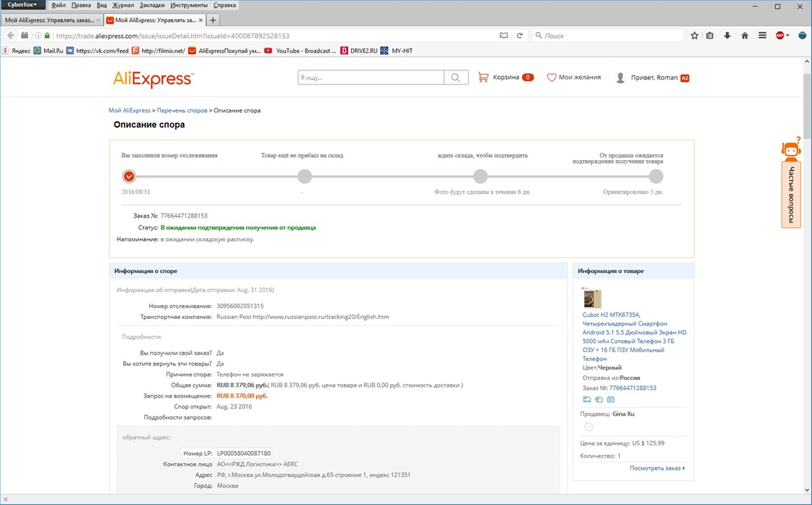Click the seller contact smiley icon

tap(589, 427)
